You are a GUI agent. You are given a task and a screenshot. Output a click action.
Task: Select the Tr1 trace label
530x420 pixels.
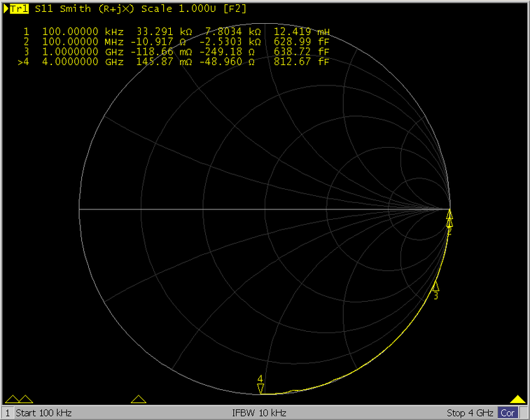click(x=19, y=9)
